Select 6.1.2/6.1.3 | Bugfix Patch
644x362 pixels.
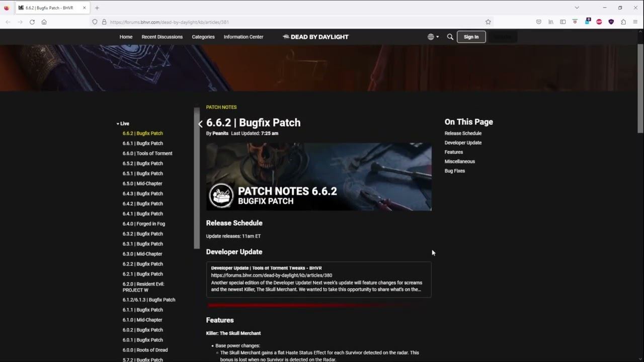(x=149, y=300)
